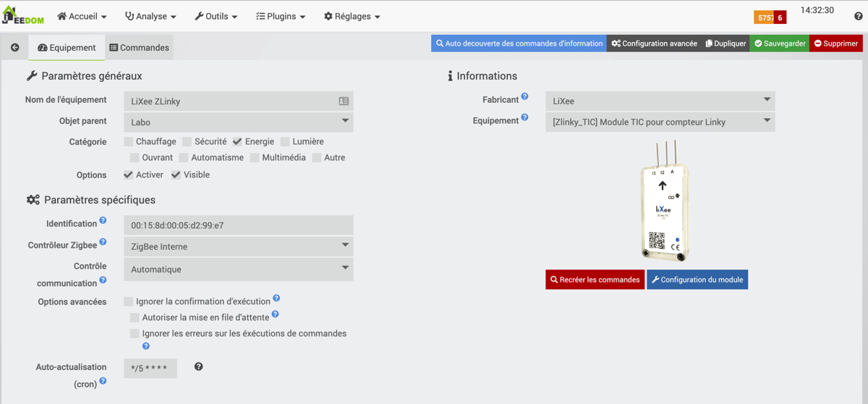The width and height of the screenshot is (868, 404).
Task: Focus the Nom de l'équipement field
Action: (x=238, y=101)
